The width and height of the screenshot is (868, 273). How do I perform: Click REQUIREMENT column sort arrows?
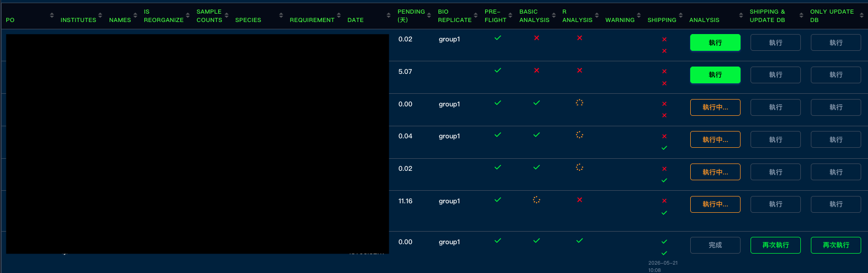point(339,15)
